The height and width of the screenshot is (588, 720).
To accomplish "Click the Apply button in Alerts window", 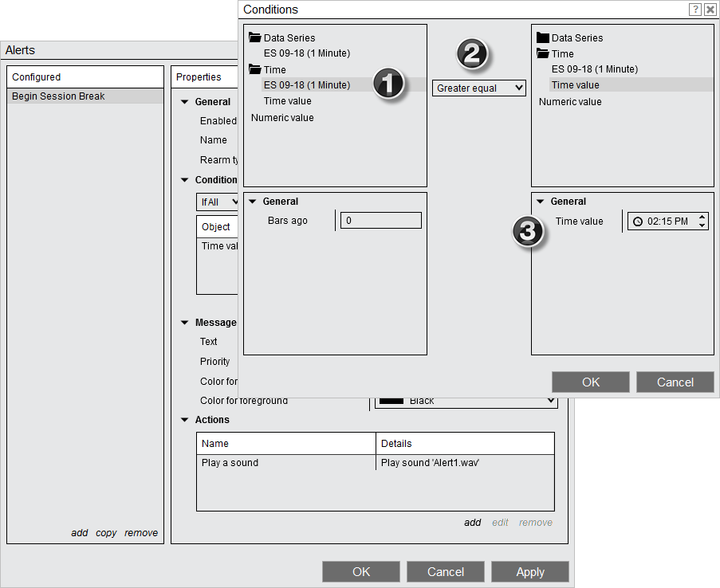I will pos(529,571).
